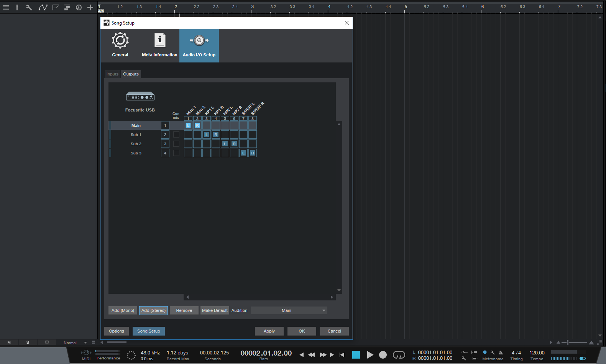Open the General settings page

point(120,45)
